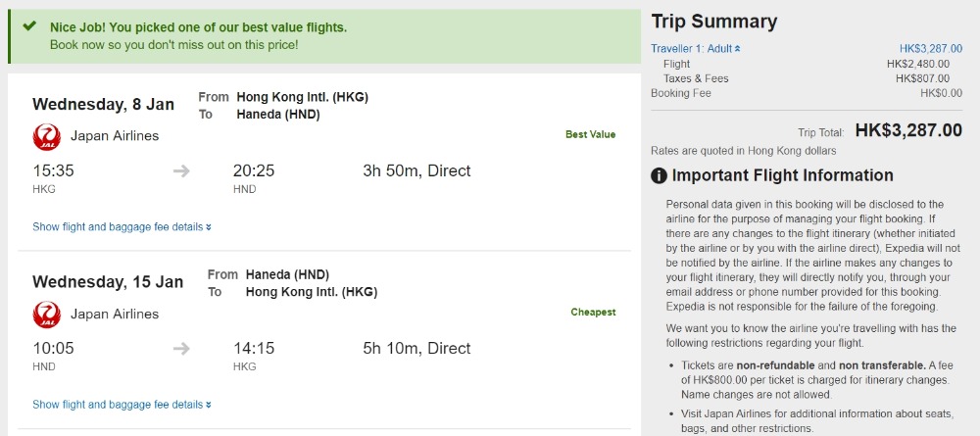Click the 5h 10m, Direct duration text
Viewport: 980px width, 436px height.
click(416, 348)
